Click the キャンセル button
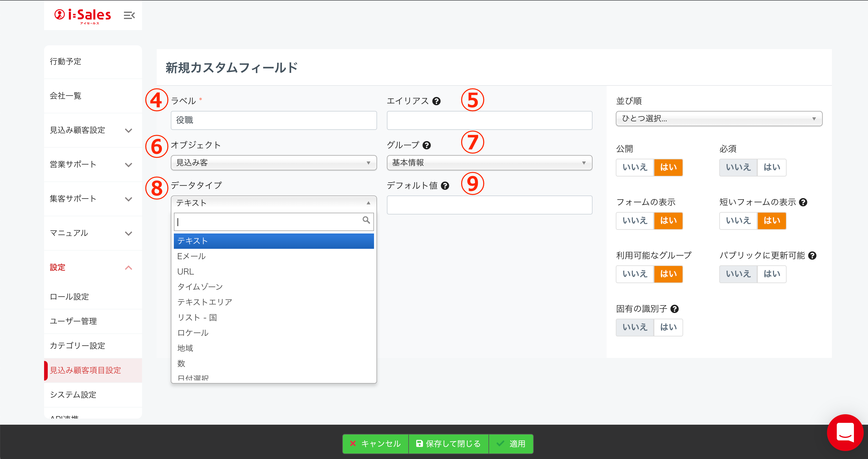This screenshot has height=459, width=868. pyautogui.click(x=375, y=444)
